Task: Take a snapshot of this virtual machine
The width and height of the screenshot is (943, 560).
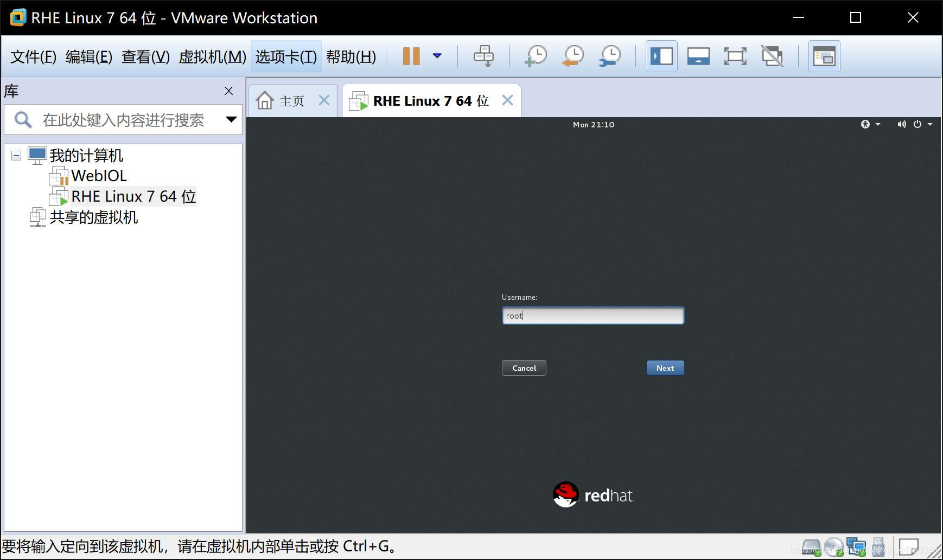Action: coord(536,56)
